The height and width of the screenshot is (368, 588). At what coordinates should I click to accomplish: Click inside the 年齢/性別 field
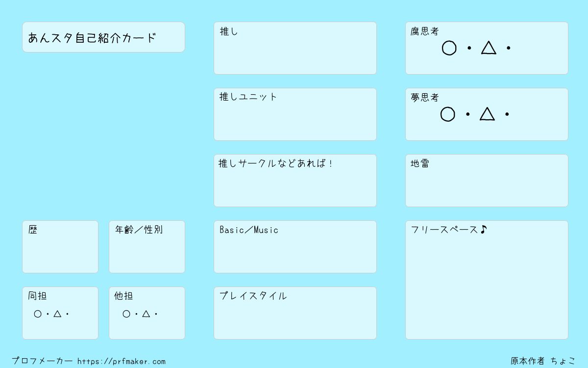click(147, 247)
